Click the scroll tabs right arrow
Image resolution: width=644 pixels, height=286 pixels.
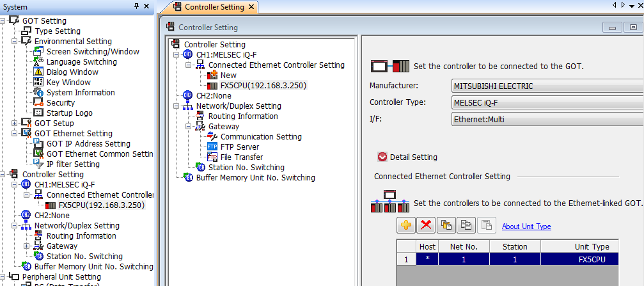(623, 5)
